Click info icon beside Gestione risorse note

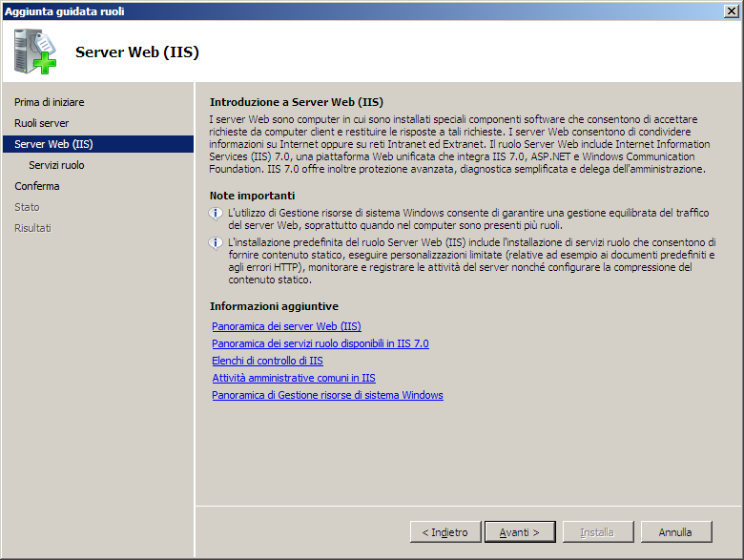tap(216, 214)
